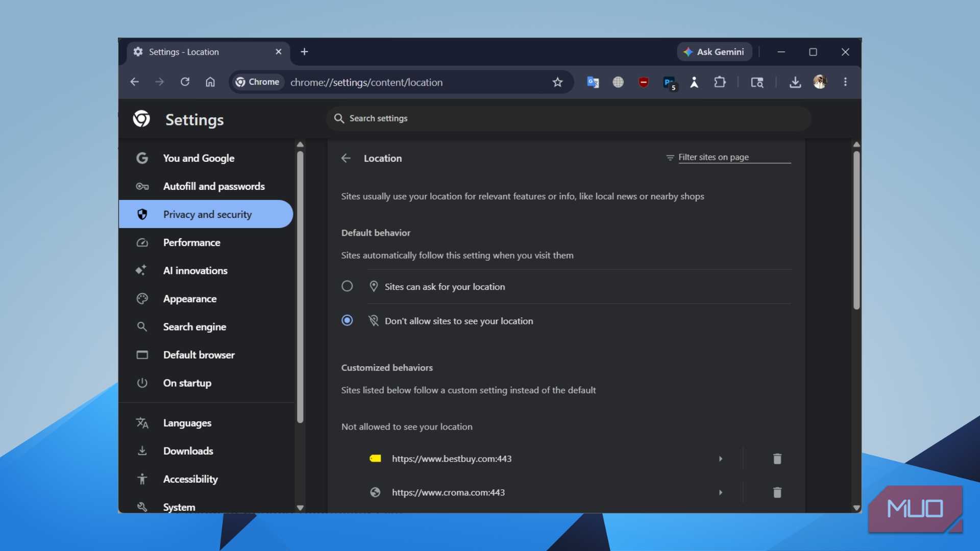Image resolution: width=980 pixels, height=551 pixels.
Task: Click the Downloads icon in the toolbar
Action: pyautogui.click(x=795, y=82)
